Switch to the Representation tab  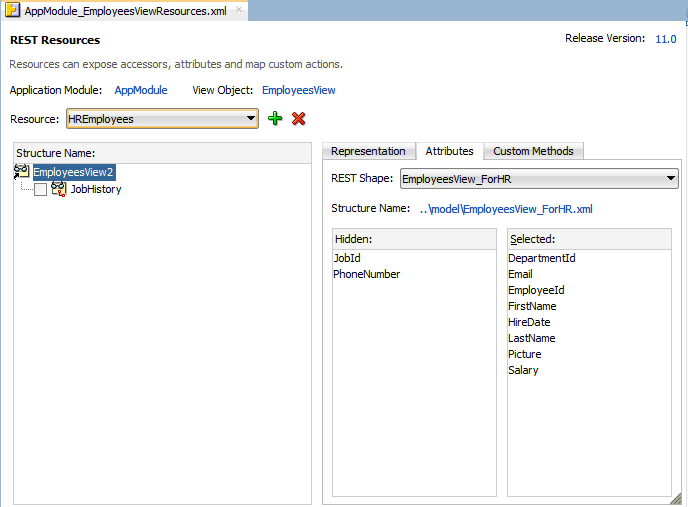tap(368, 151)
